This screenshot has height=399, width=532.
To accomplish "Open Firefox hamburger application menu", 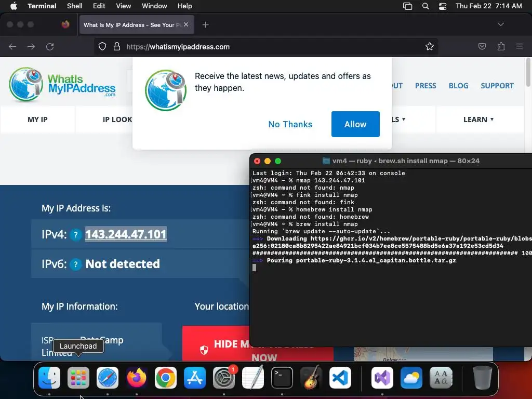I will tap(520, 46).
